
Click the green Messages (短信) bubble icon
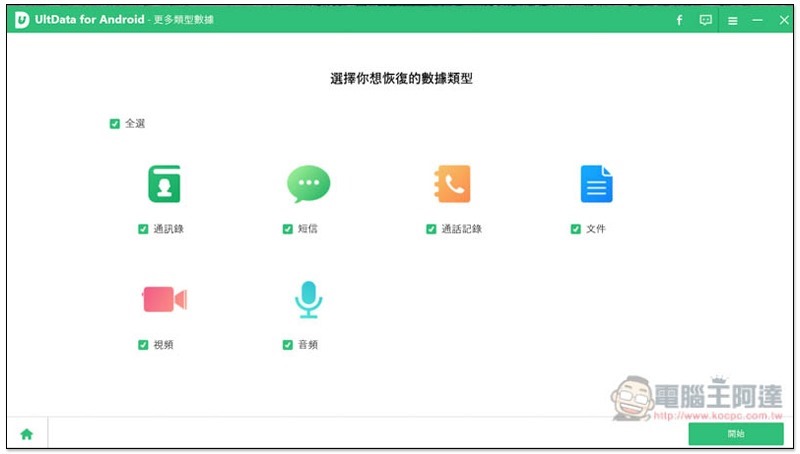pyautogui.click(x=308, y=184)
